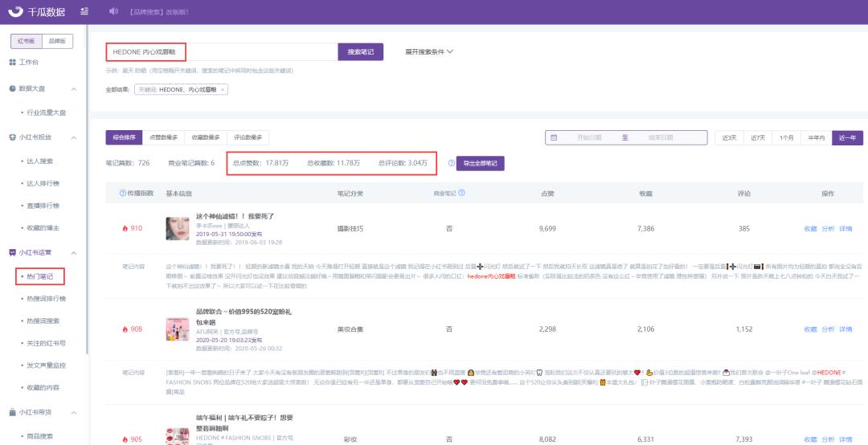Open 发文声量监控 in the sidebar

tap(46, 365)
